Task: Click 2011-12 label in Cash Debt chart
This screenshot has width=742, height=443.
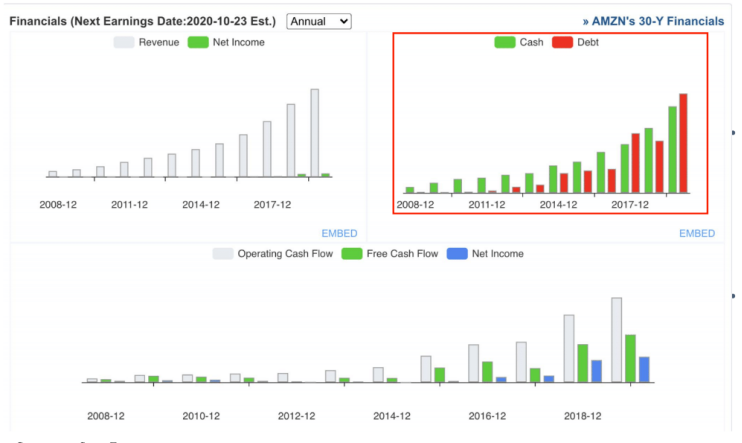Action: click(x=487, y=205)
